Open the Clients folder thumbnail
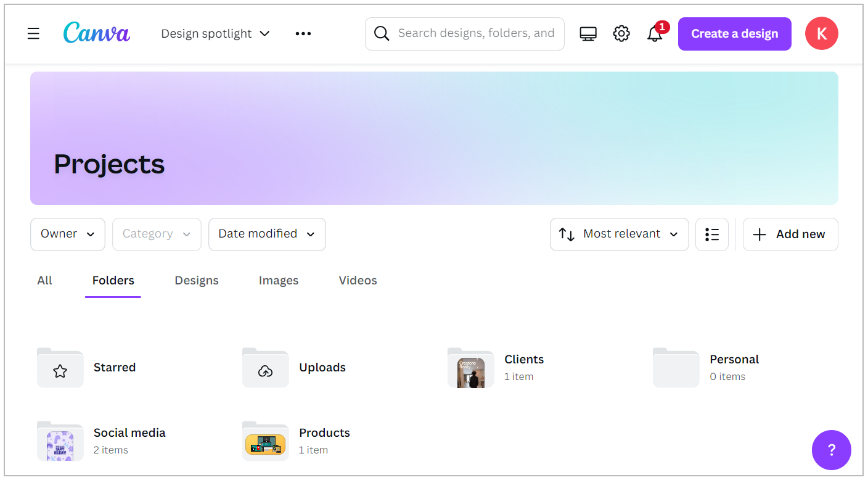The image size is (868, 480). [470, 367]
